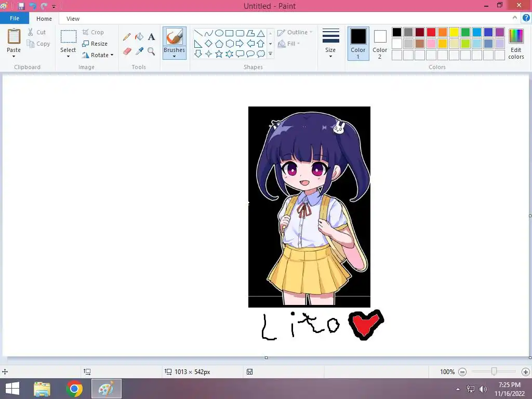Choose the Right arrow shape
The width and height of the screenshot is (532, 399).
point(240,44)
